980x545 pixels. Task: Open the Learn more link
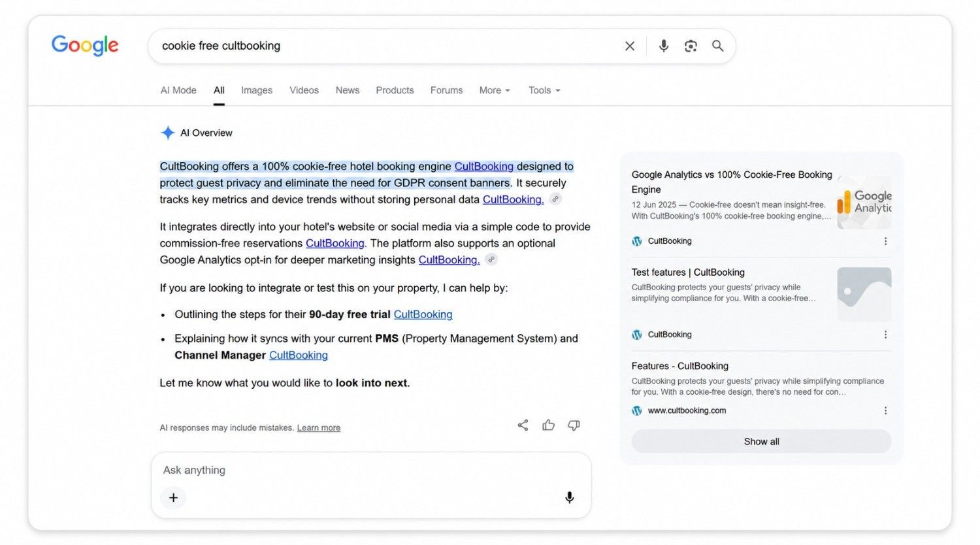(x=319, y=428)
